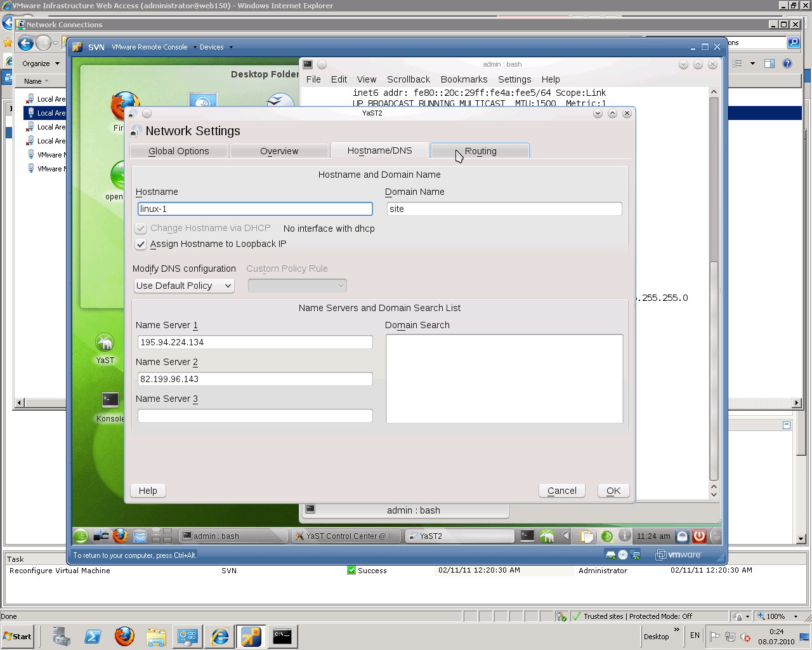
Task: Open the command prompt taskbar button
Action: pyautogui.click(x=282, y=636)
